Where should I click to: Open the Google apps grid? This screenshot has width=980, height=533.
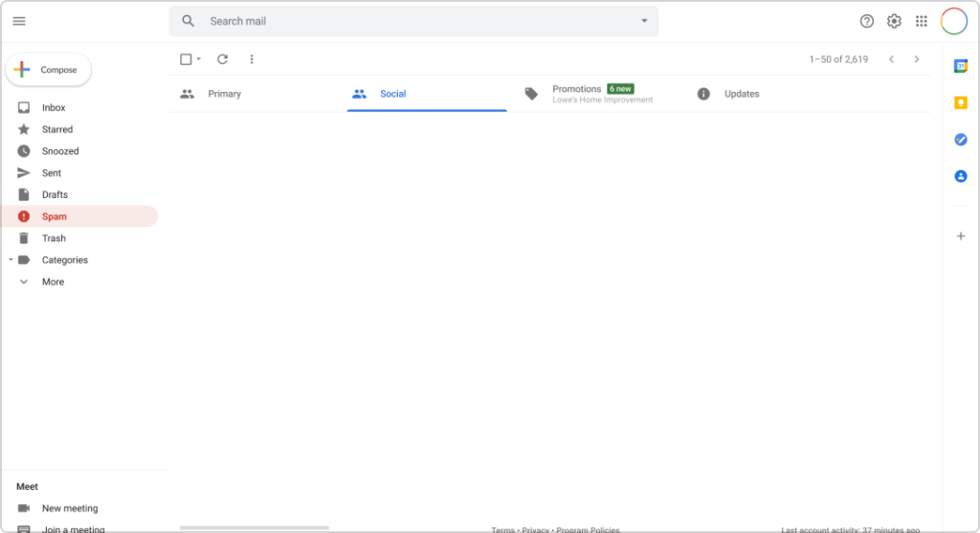(x=922, y=21)
